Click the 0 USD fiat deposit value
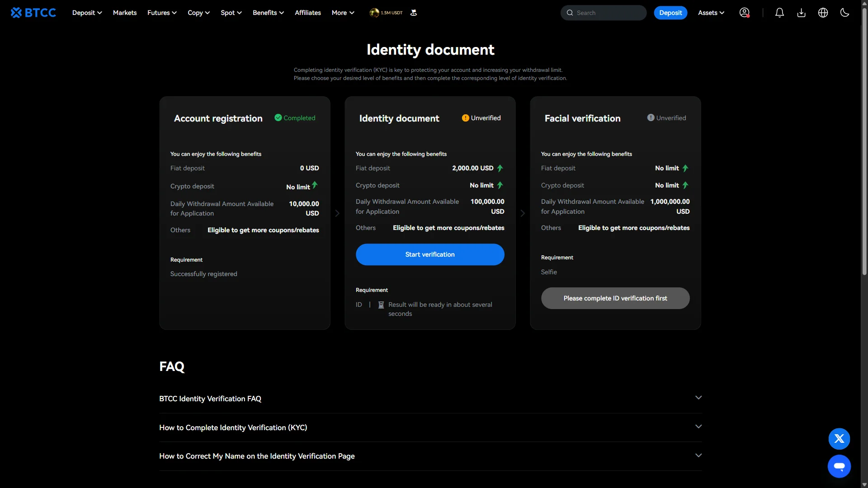 (x=309, y=168)
